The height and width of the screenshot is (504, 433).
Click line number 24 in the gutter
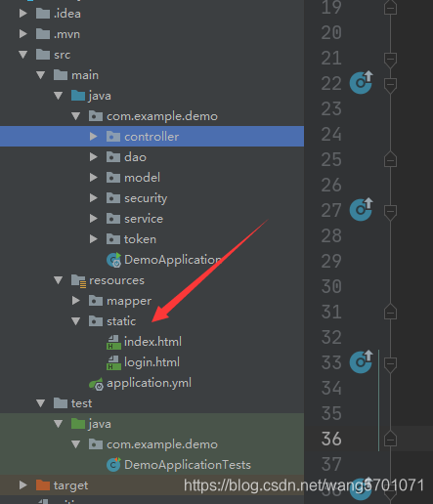[331, 134]
